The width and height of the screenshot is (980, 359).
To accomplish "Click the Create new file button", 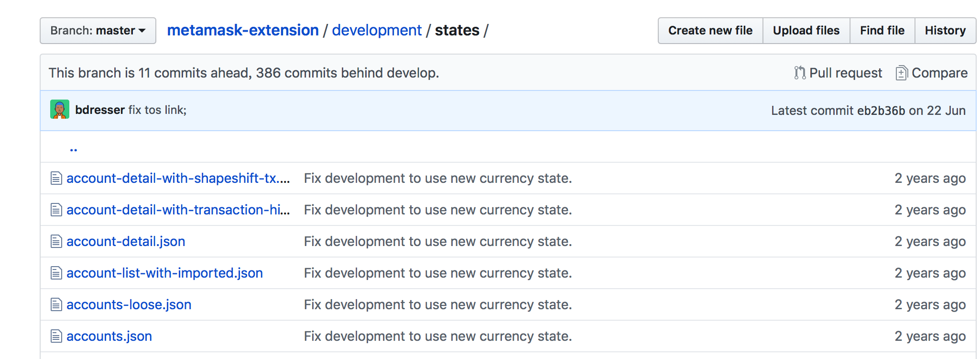I will (x=710, y=31).
